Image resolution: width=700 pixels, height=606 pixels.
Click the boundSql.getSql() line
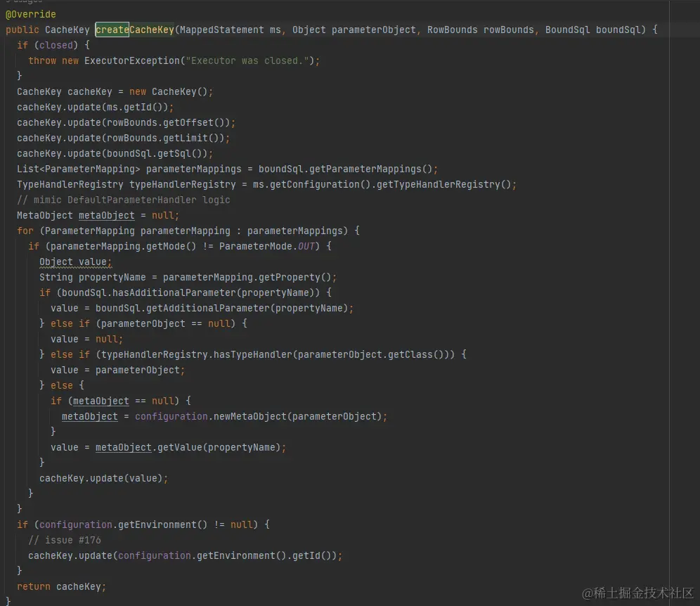[x=115, y=154]
